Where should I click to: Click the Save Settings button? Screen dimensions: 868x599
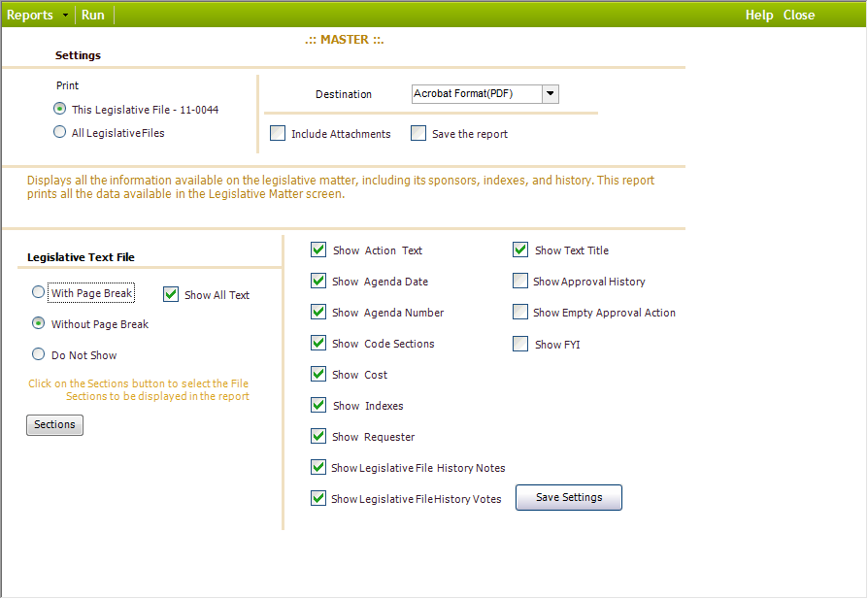point(569,497)
